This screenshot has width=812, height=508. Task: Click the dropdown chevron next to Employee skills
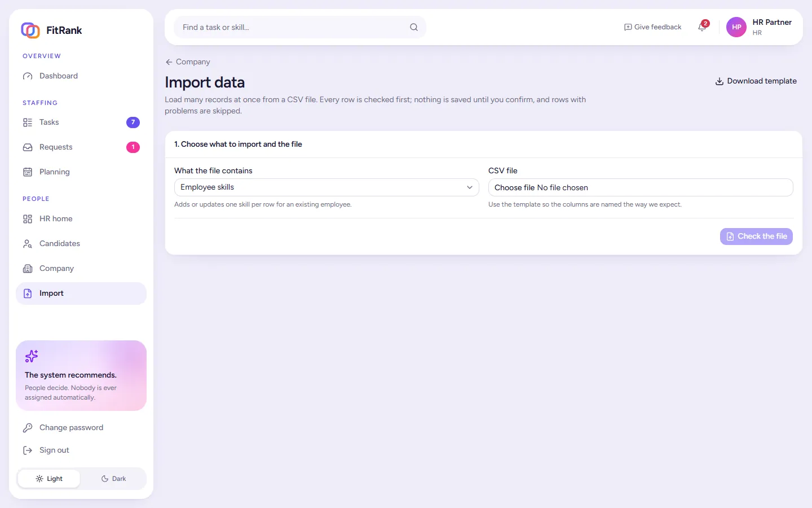click(x=470, y=187)
